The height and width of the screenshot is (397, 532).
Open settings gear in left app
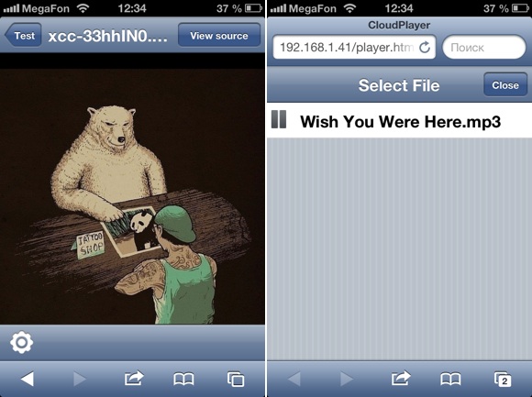click(x=22, y=342)
